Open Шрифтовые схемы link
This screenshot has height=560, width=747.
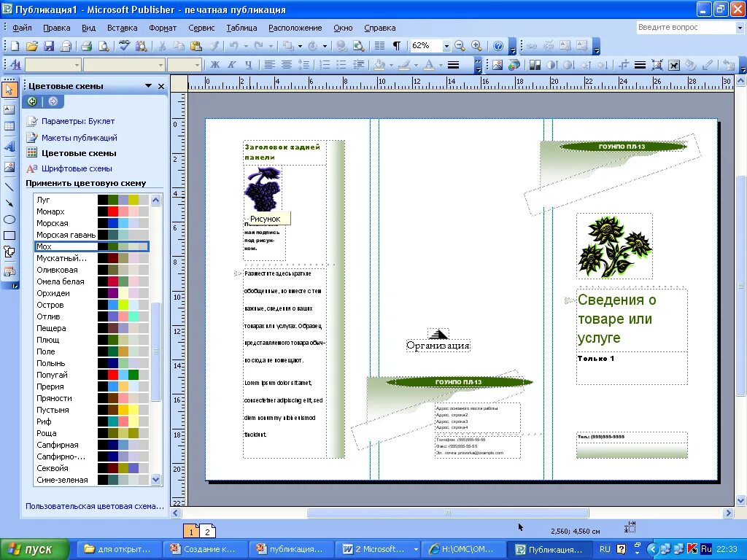pos(76,168)
